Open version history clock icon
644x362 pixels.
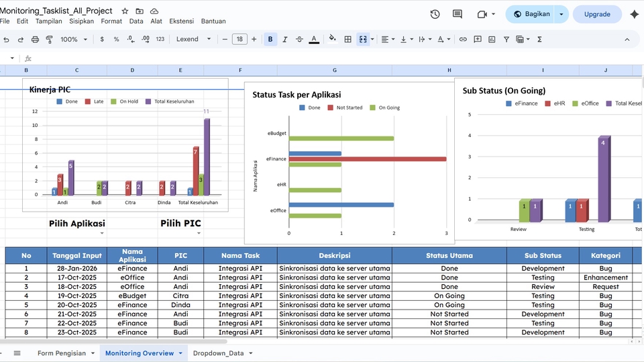435,14
